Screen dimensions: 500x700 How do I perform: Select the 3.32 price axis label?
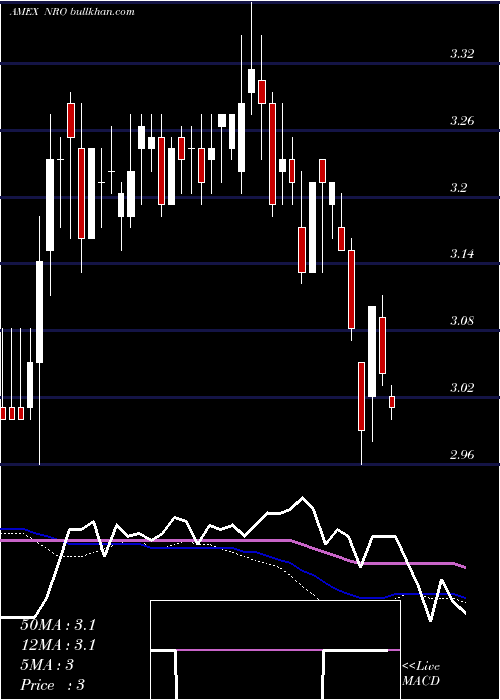pos(462,54)
